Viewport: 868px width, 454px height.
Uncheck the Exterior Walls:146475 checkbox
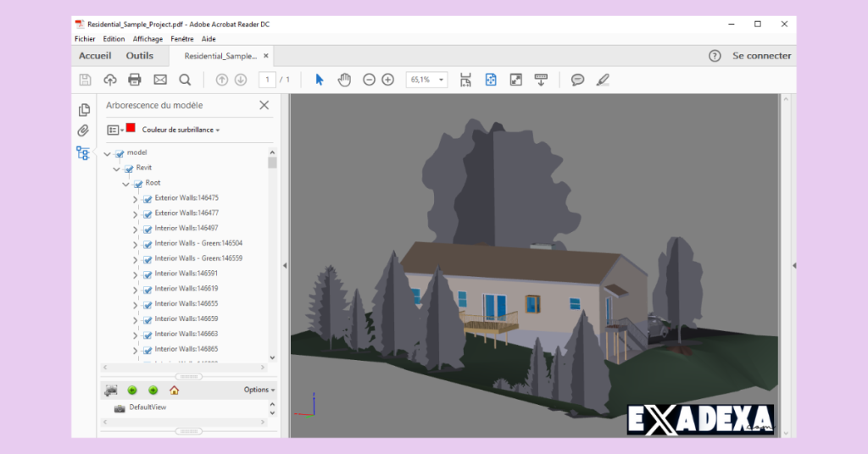(147, 199)
